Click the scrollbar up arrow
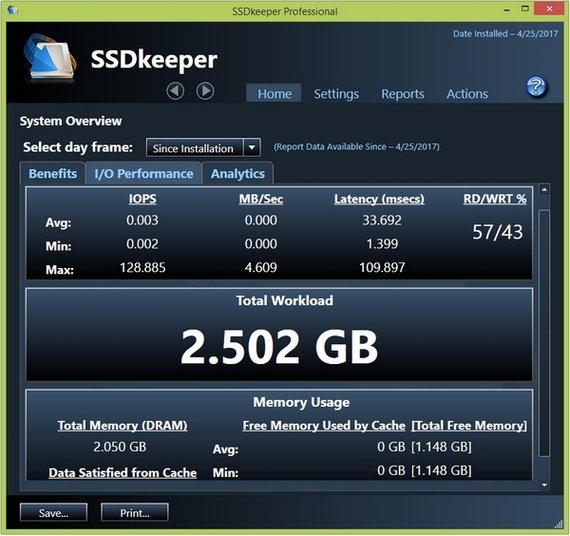The image size is (570, 536). tap(544, 189)
